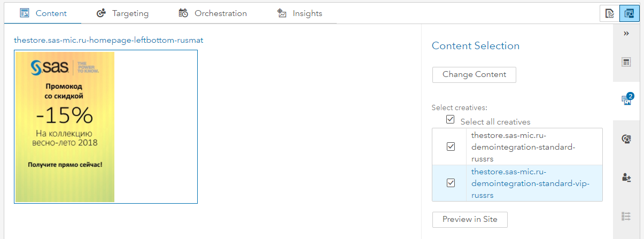Toggle the Select all creatives checkbox
The width and height of the screenshot is (644, 239).
point(450,120)
